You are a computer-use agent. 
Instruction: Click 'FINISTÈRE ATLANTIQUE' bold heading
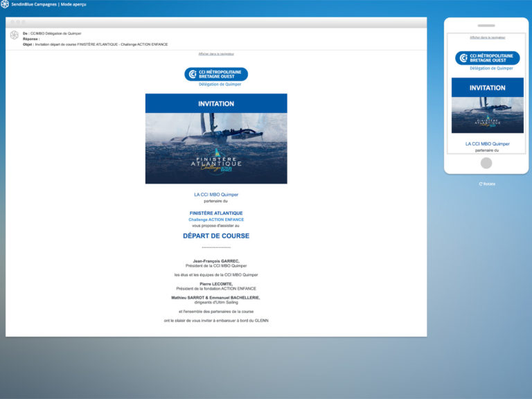pos(216,213)
